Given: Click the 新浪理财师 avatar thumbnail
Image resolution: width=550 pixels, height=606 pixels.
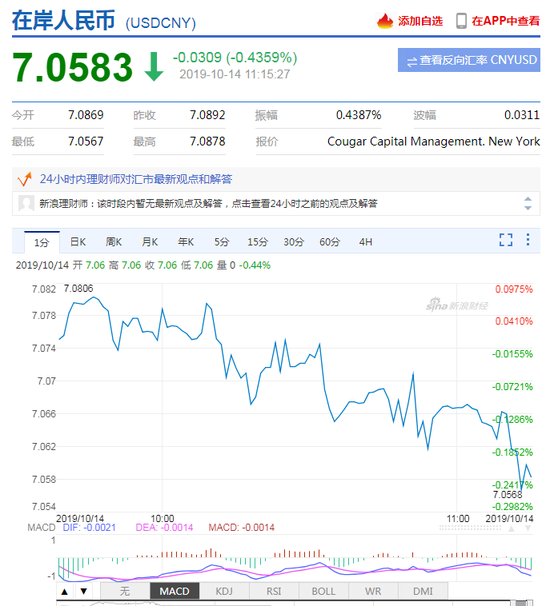Looking at the screenshot, I should pos(26,203).
